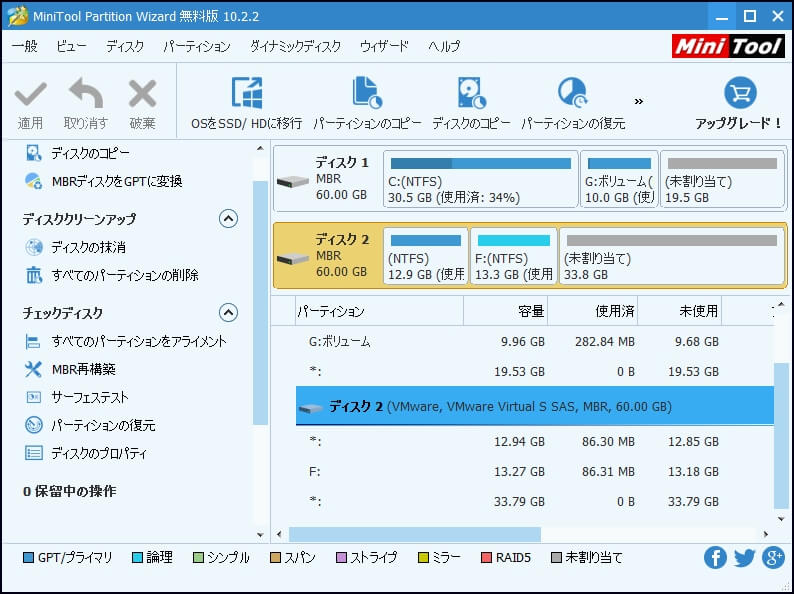The width and height of the screenshot is (794, 594).
Task: Select the G:ボリューム row in partition list
Action: (x=535, y=342)
